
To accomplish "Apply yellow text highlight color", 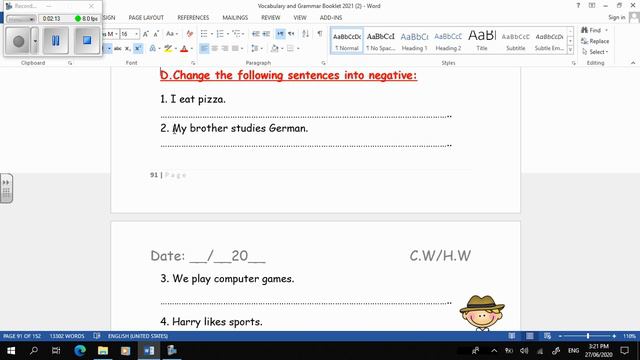I will click(168, 49).
